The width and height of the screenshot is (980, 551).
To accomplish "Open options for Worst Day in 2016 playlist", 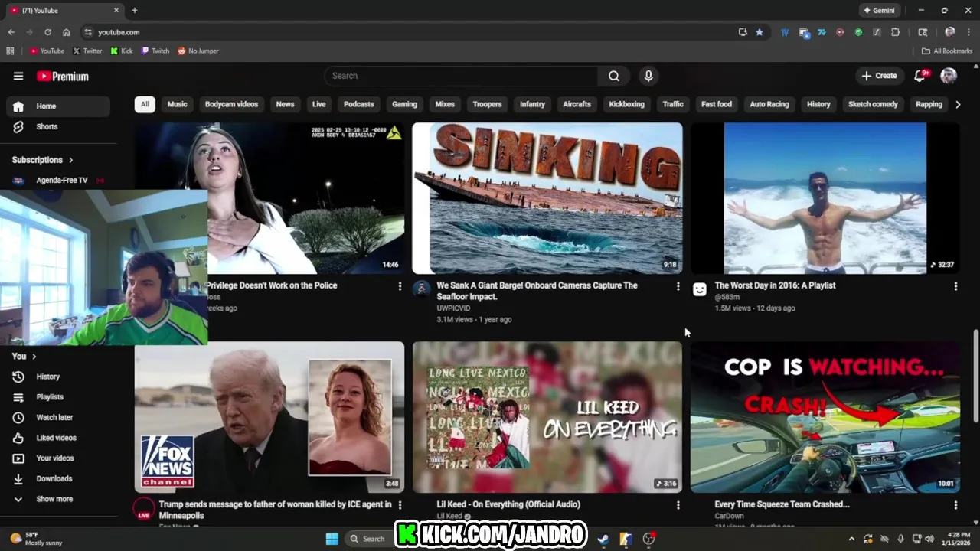I will tap(955, 286).
